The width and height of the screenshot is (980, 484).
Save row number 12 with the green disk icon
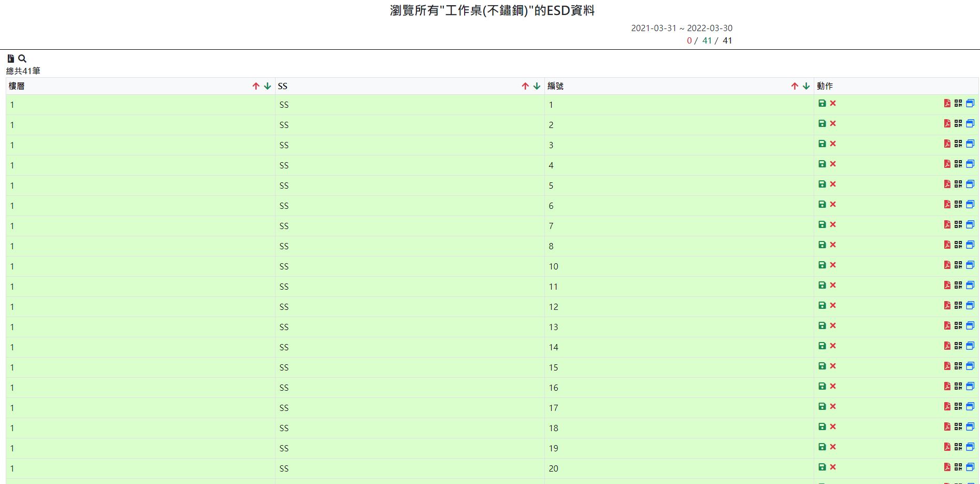822,306
